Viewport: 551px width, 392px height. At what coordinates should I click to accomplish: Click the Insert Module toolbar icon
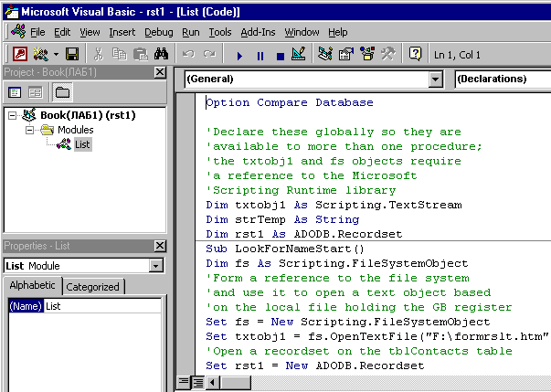(41, 54)
